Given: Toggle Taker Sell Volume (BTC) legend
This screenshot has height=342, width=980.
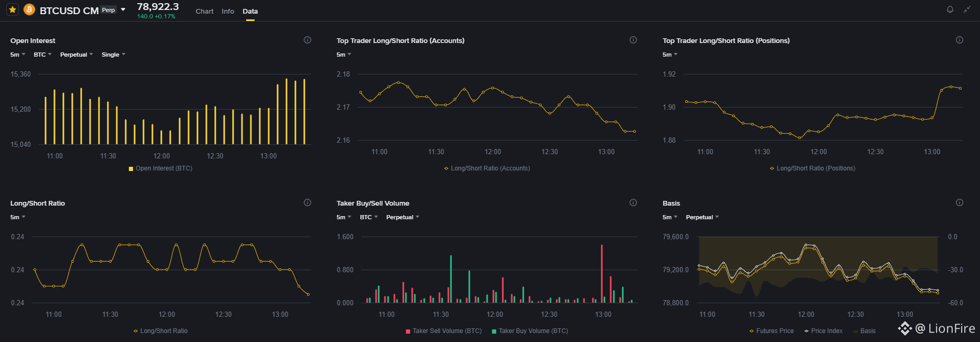Looking at the screenshot, I should (444, 331).
